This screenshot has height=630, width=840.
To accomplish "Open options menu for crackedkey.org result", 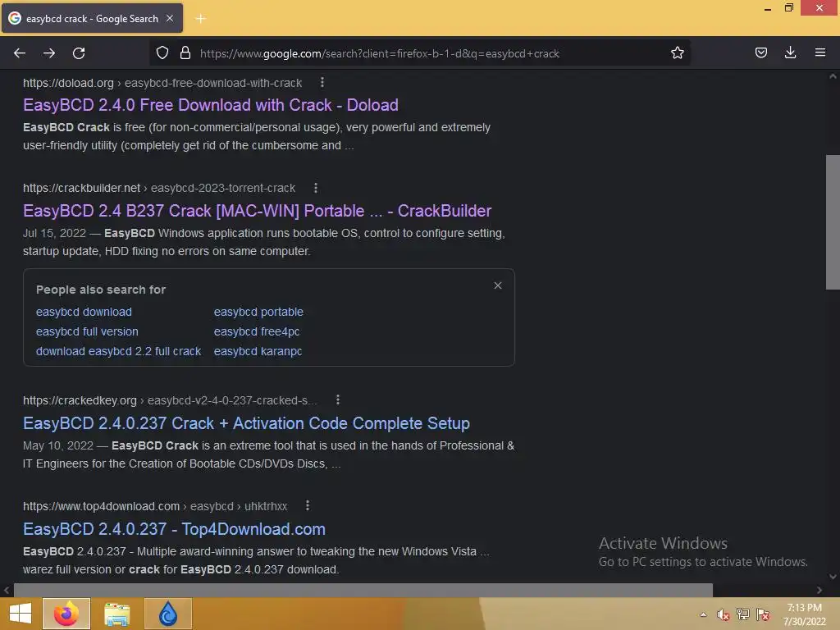I will [337, 399].
